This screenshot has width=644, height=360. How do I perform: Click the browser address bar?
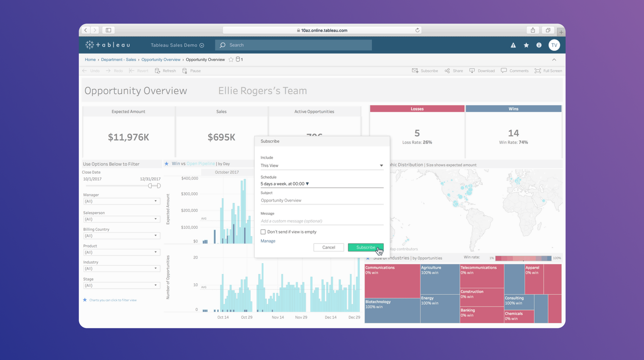[322, 30]
